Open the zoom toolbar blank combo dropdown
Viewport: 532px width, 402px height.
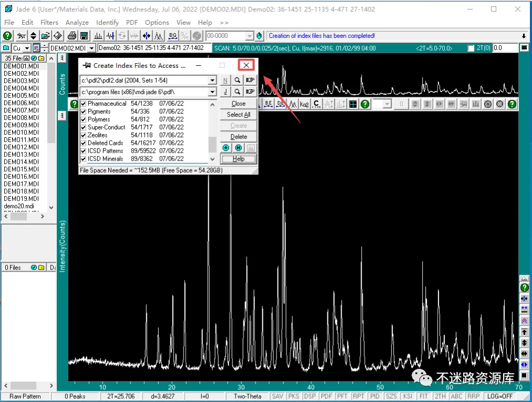[x=387, y=104]
